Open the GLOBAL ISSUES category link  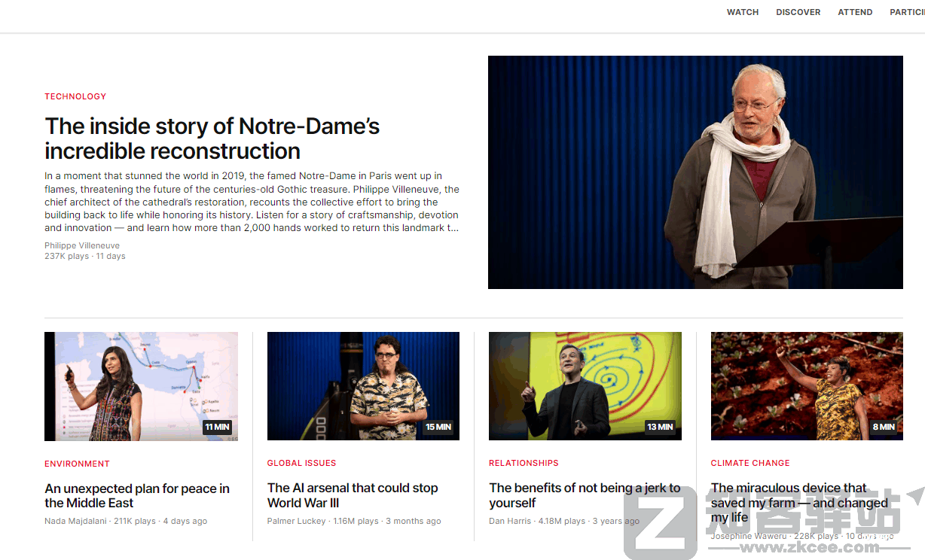tap(301, 463)
